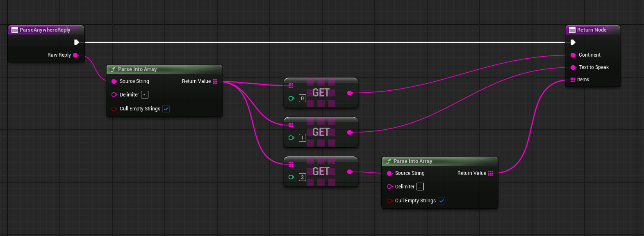
Task: Edit index value 1 on second GET node
Action: (303, 138)
